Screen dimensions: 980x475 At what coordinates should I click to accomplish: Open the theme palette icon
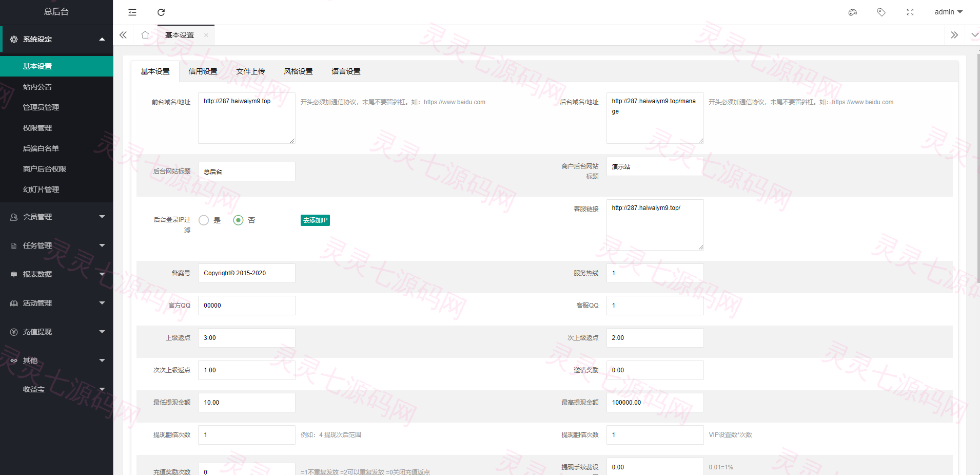coord(853,12)
